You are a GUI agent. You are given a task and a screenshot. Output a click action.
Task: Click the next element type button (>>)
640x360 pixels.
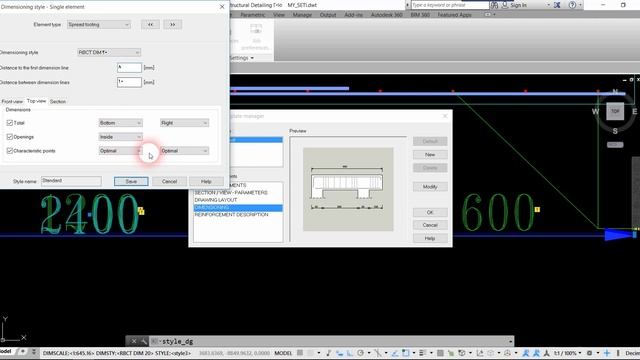pos(173,24)
